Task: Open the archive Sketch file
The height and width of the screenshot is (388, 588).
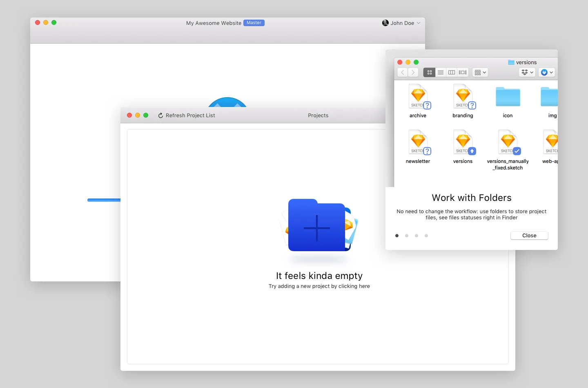Action: (x=418, y=97)
